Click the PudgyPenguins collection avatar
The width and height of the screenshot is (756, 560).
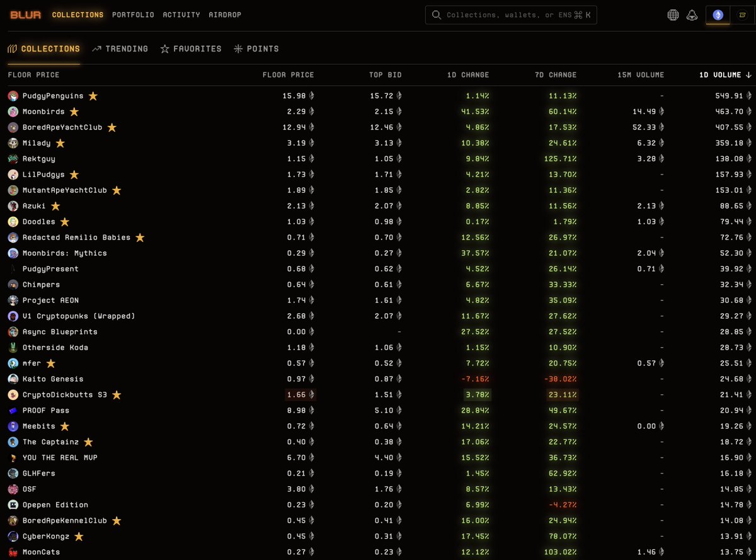[x=13, y=96]
